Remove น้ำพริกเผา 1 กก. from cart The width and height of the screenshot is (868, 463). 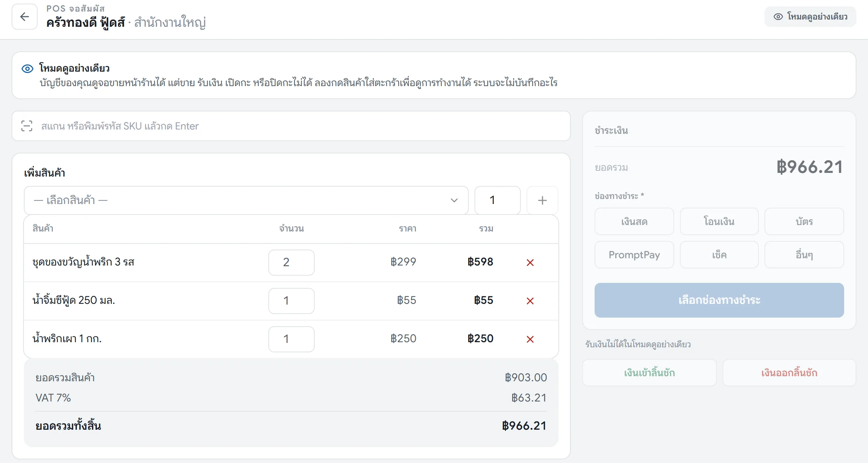pyautogui.click(x=530, y=339)
